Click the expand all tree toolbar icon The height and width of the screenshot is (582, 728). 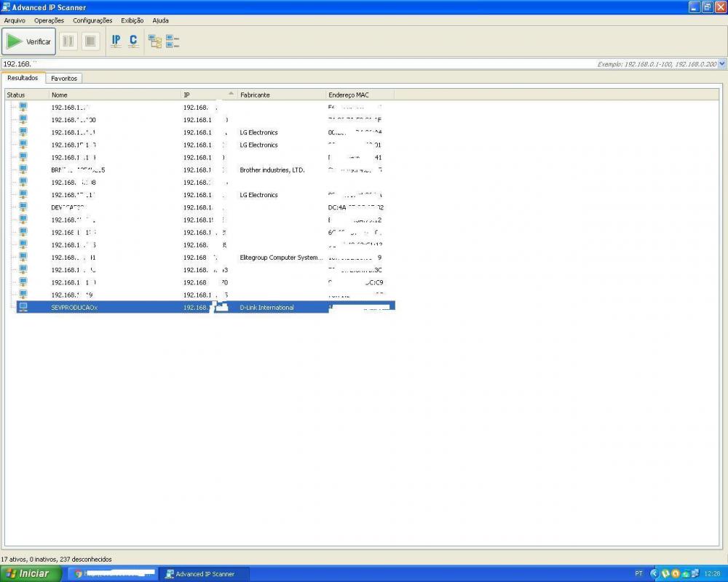coord(155,41)
